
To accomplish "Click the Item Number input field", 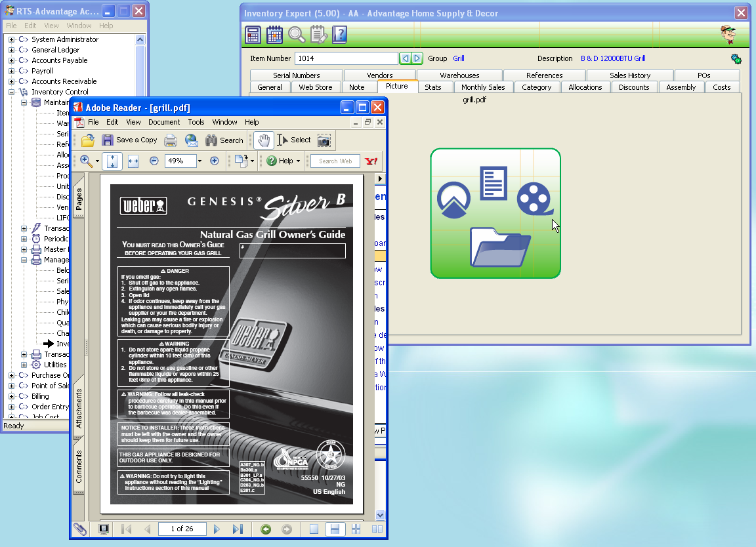I will (346, 58).
